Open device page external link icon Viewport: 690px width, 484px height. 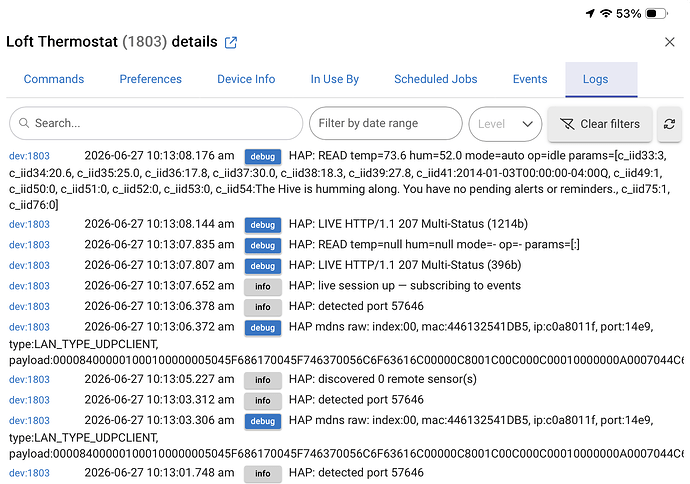click(x=231, y=43)
